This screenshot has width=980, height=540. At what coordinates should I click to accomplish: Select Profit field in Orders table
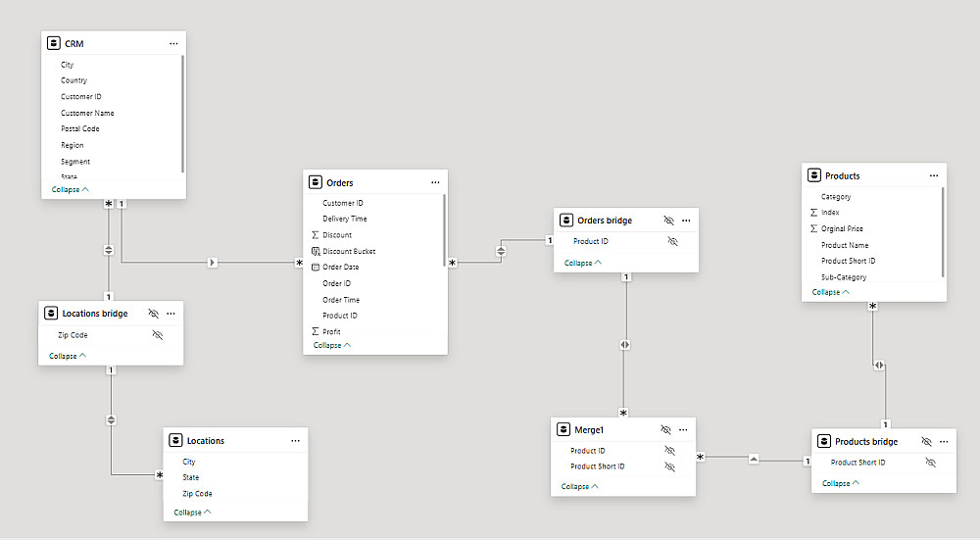click(x=331, y=332)
